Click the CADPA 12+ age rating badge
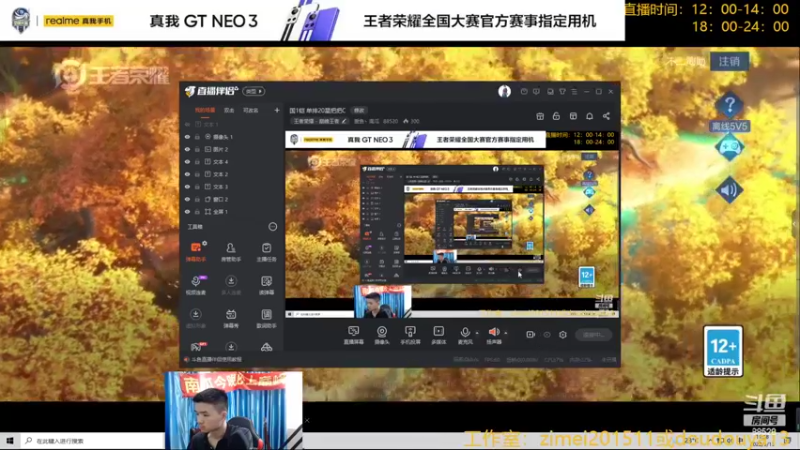The width and height of the screenshot is (800, 450). (723, 351)
